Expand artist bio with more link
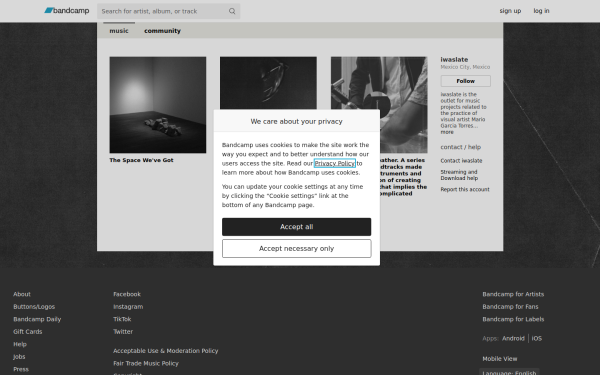Screen dimensions: 600x375 coord(447,132)
